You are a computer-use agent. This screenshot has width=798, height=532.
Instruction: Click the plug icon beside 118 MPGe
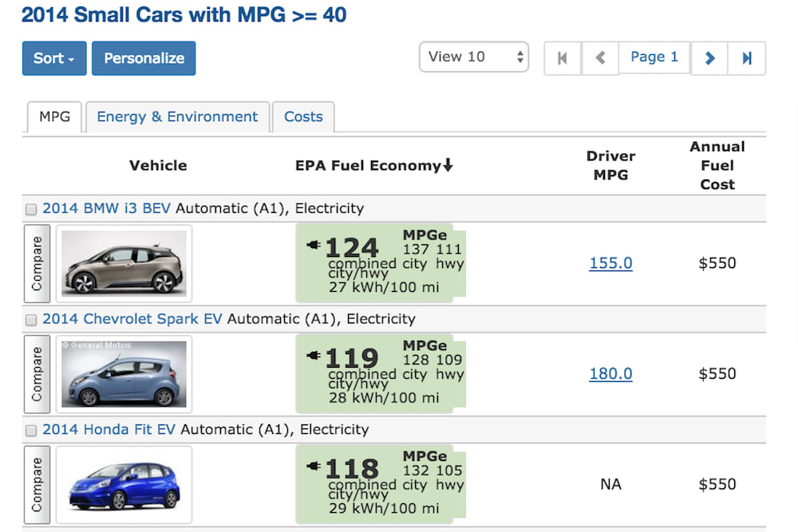tap(314, 466)
